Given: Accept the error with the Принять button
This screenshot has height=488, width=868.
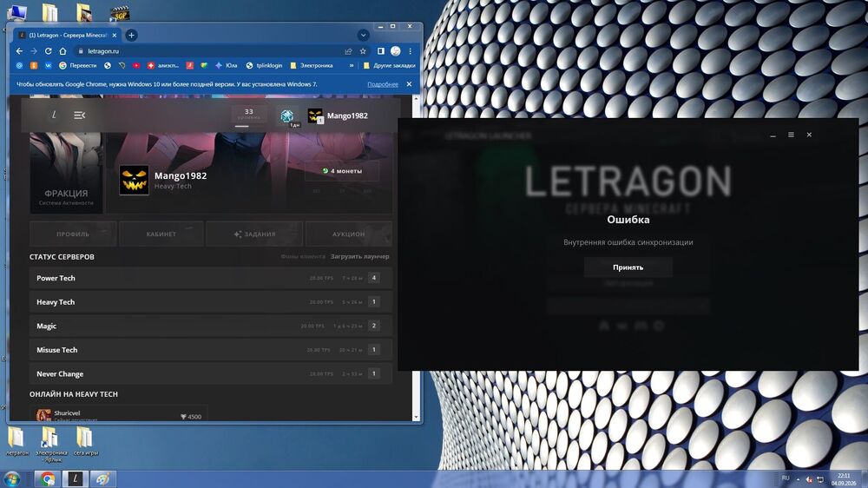Looking at the screenshot, I should coord(628,267).
